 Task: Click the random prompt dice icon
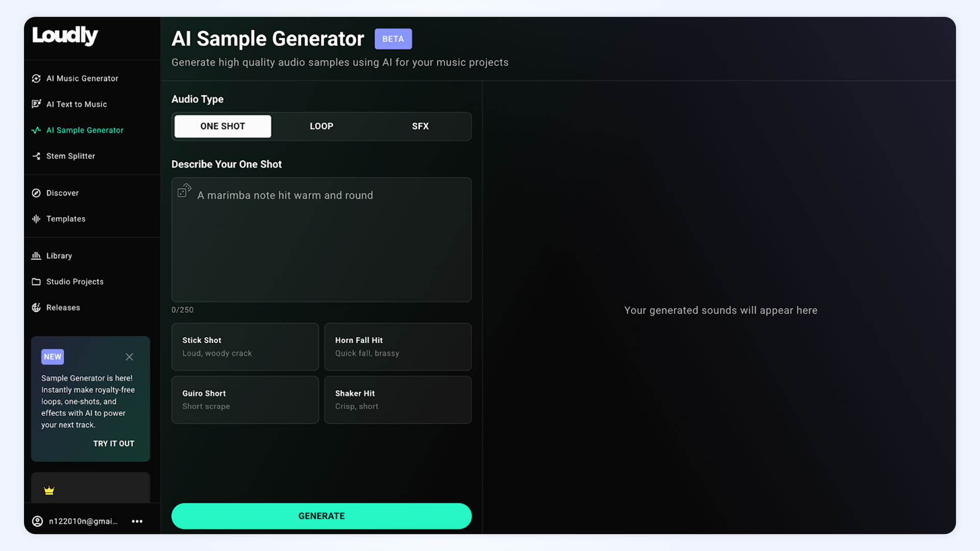pyautogui.click(x=184, y=190)
